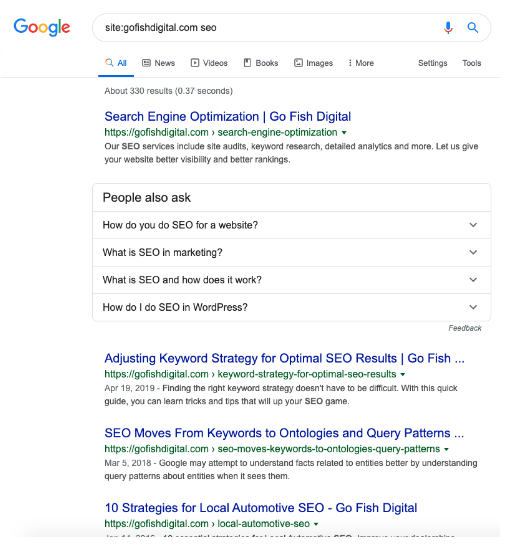Screen dimensions: 512x545
Task: Expand 'How do you do SEO for a website?'
Action: [x=291, y=225]
